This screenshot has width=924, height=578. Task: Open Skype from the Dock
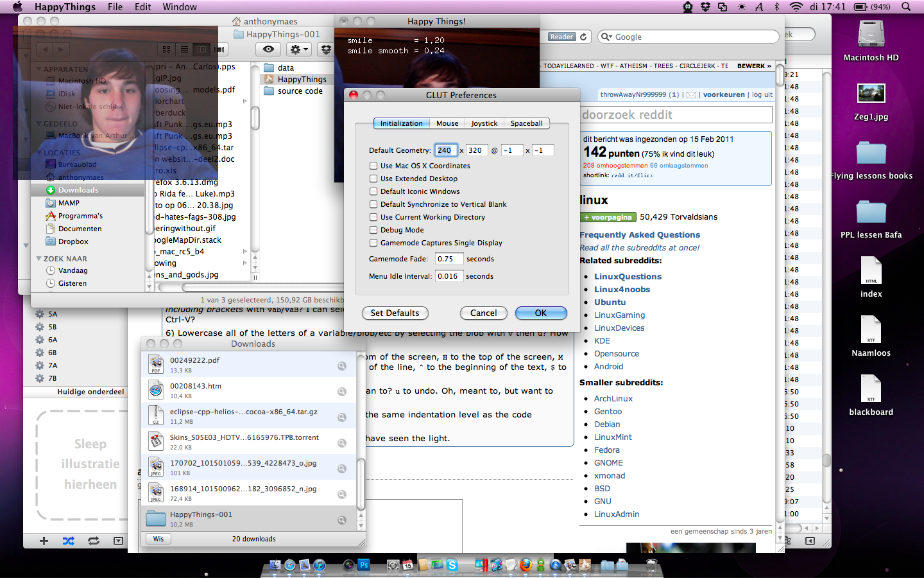[452, 565]
